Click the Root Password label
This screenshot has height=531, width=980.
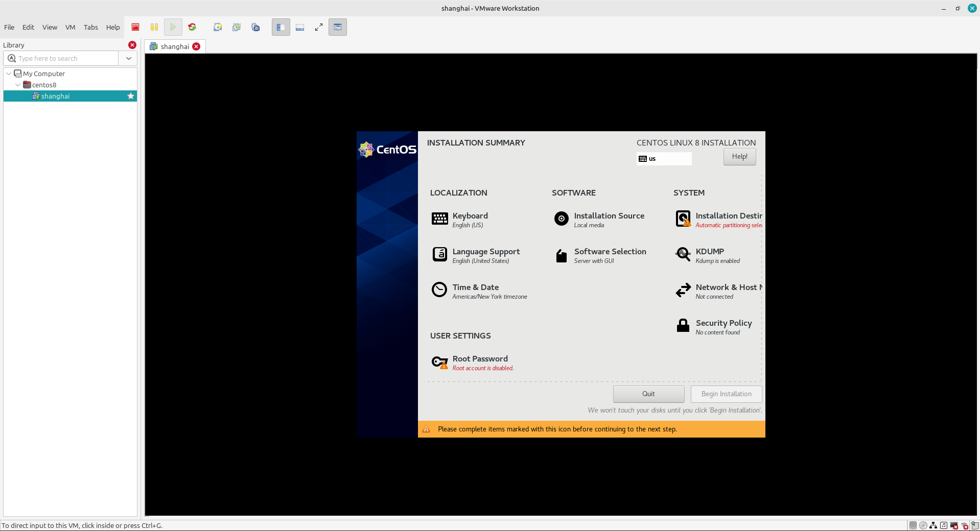[480, 358]
